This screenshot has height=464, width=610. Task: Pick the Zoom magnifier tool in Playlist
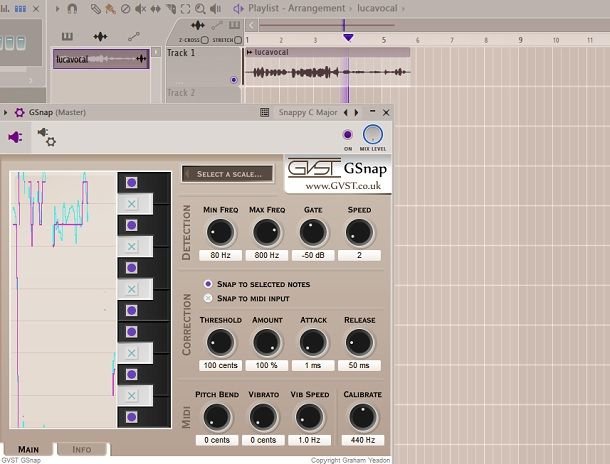click(x=200, y=9)
